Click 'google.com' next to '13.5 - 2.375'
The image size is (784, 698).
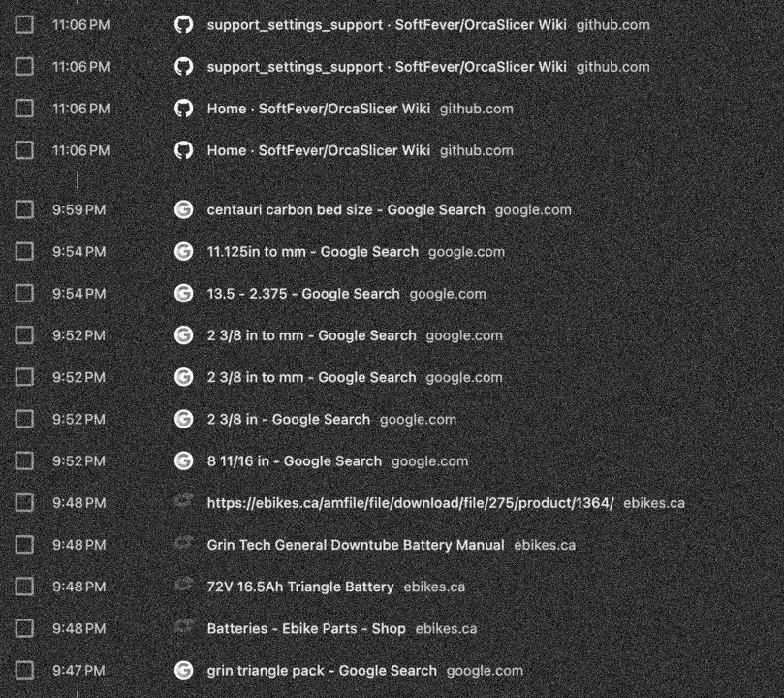point(448,294)
